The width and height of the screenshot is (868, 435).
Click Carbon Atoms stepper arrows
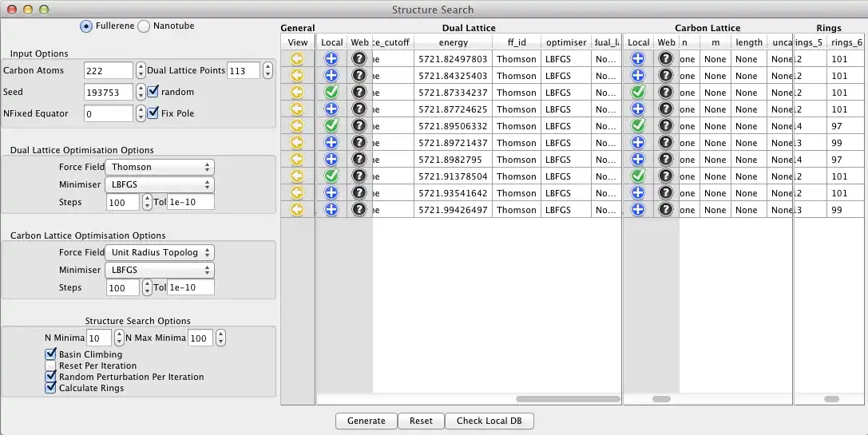pyautogui.click(x=141, y=70)
